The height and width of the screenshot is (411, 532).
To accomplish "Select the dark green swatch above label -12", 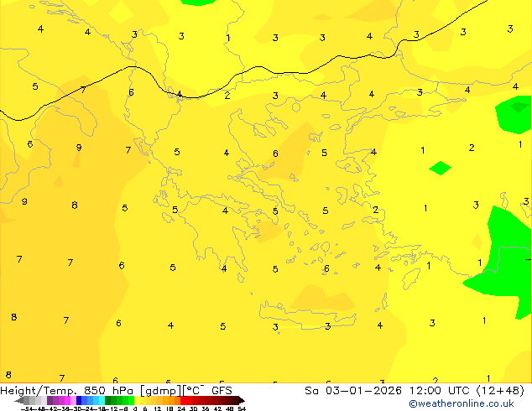I will [108, 400].
